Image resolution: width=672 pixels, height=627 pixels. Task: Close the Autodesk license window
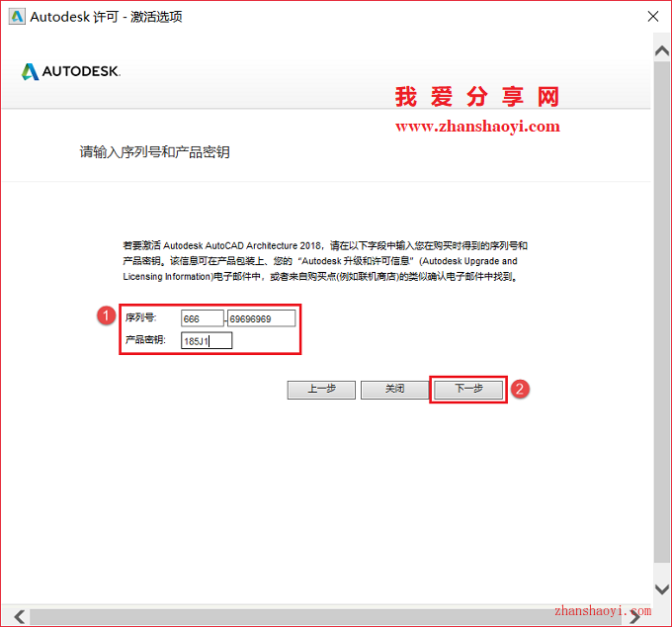(652, 16)
